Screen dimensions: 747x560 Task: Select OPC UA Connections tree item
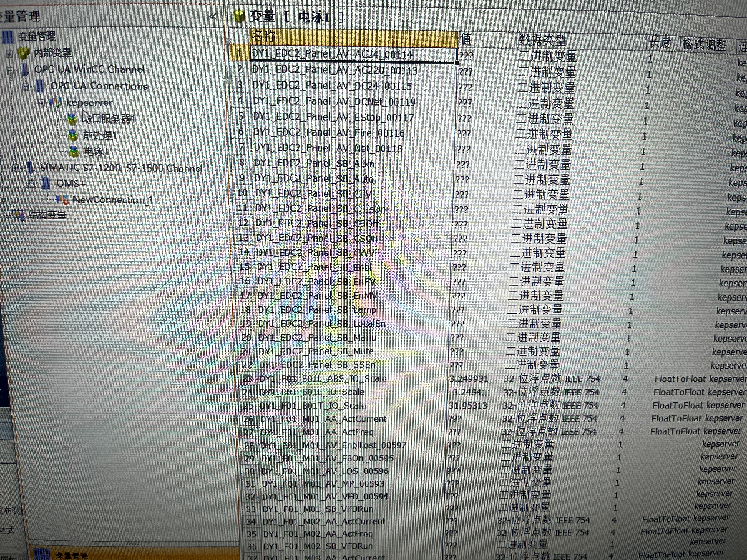coord(98,86)
